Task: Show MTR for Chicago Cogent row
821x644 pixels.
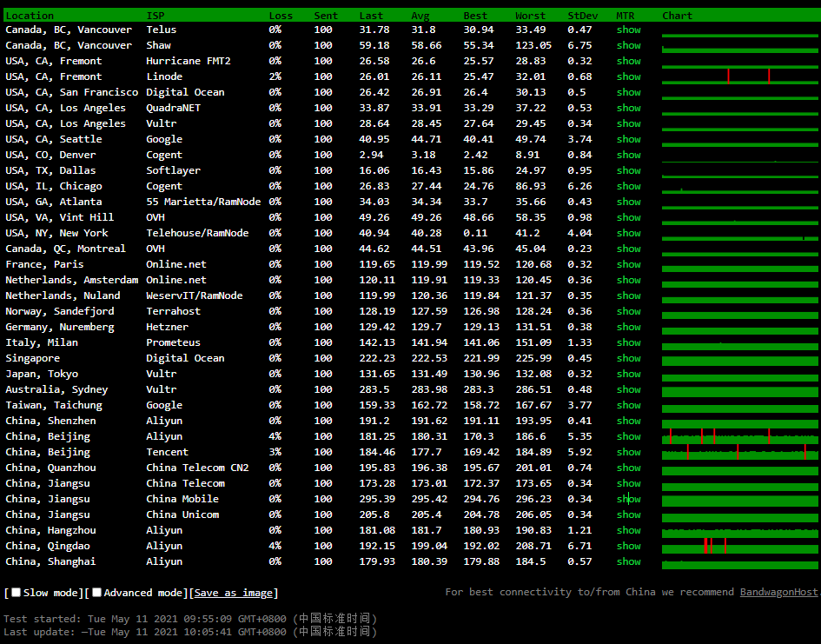Action: coord(628,186)
